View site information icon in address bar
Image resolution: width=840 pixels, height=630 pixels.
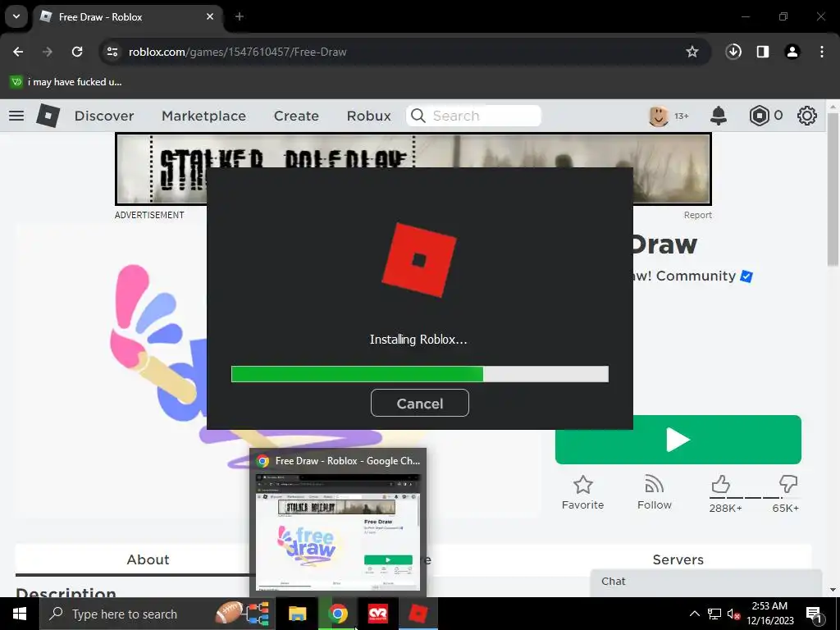tap(112, 52)
